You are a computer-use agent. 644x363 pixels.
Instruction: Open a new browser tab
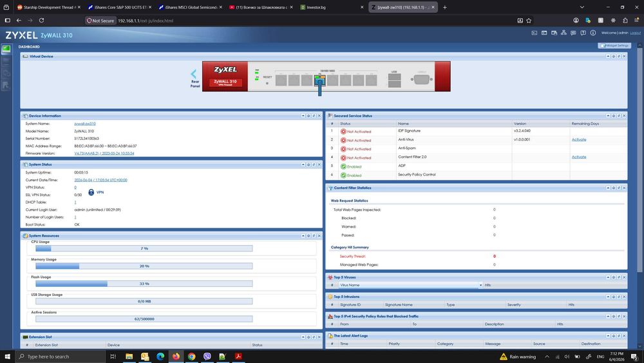445,7
